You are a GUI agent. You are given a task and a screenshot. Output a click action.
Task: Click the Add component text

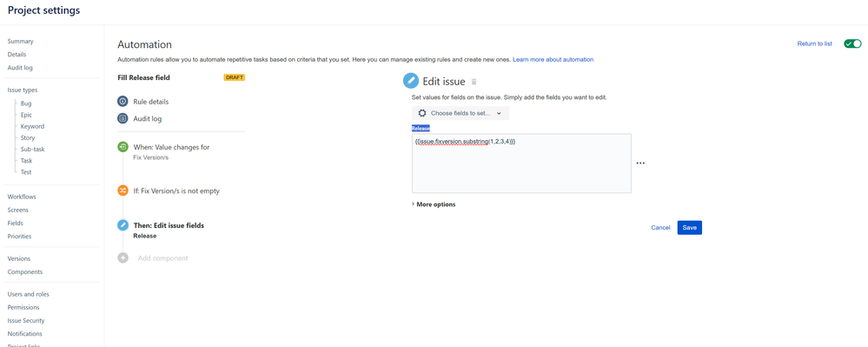tap(162, 257)
